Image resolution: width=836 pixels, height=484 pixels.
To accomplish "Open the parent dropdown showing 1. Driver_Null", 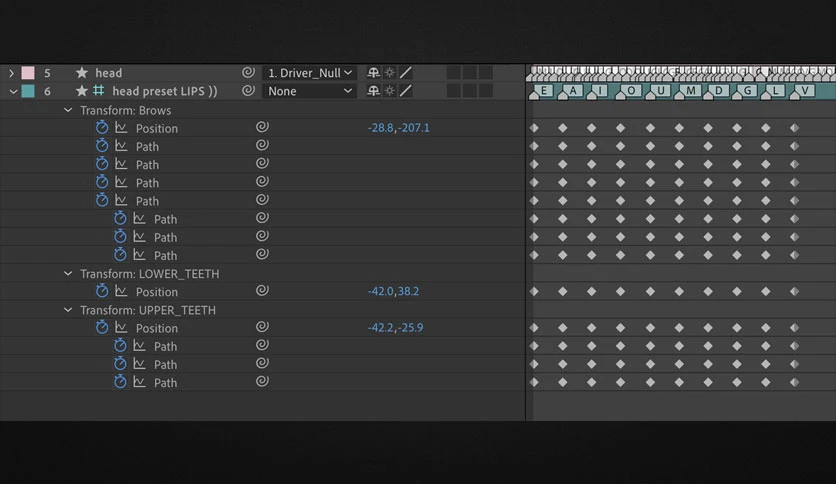I will tap(310, 72).
